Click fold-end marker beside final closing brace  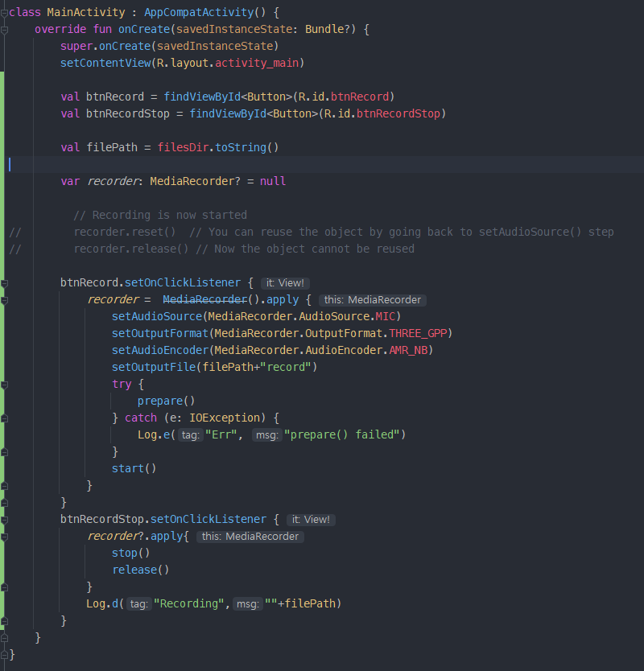click(x=4, y=655)
